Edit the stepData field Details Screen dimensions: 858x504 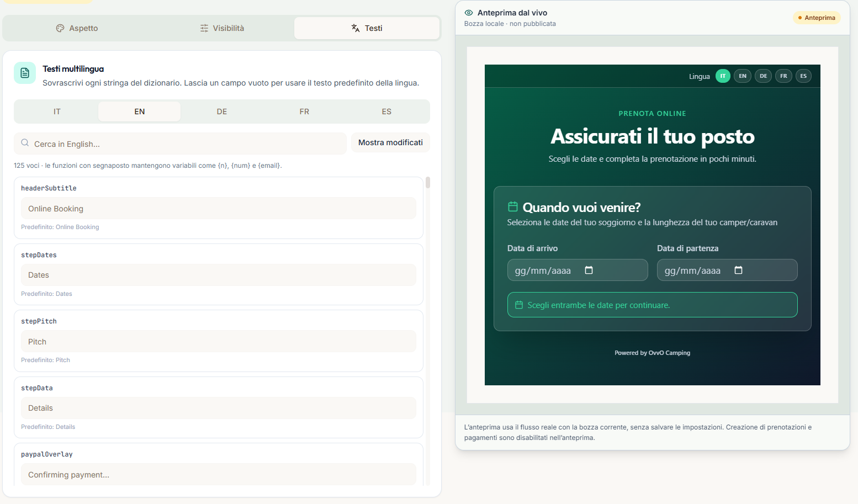pyautogui.click(x=219, y=408)
